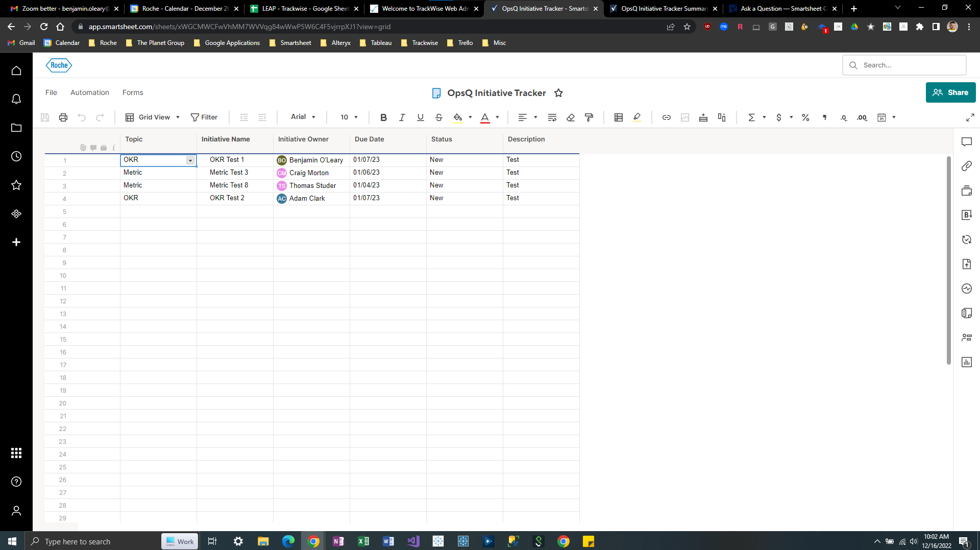This screenshot has width=980, height=550.
Task: Click the Undo arrow icon
Action: point(82,117)
